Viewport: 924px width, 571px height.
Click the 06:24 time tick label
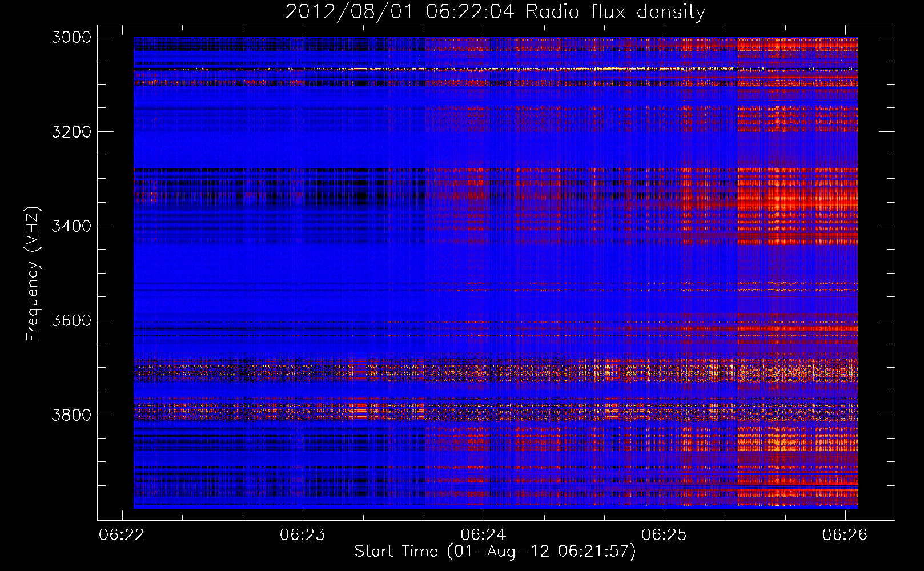484,534
